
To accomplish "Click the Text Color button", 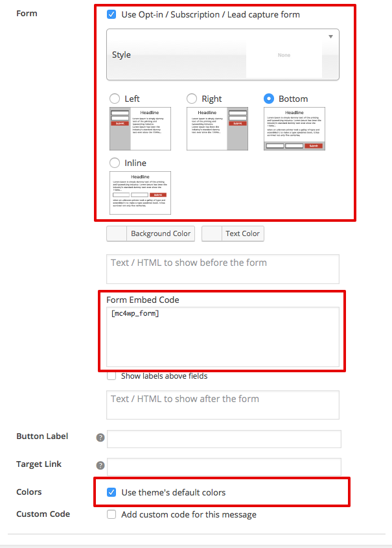I will point(242,233).
